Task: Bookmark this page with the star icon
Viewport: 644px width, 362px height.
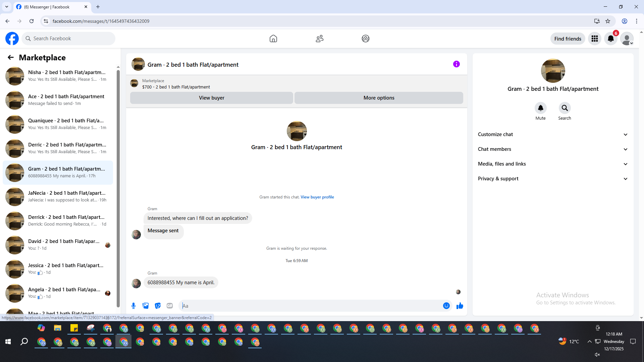Action: coord(608,21)
